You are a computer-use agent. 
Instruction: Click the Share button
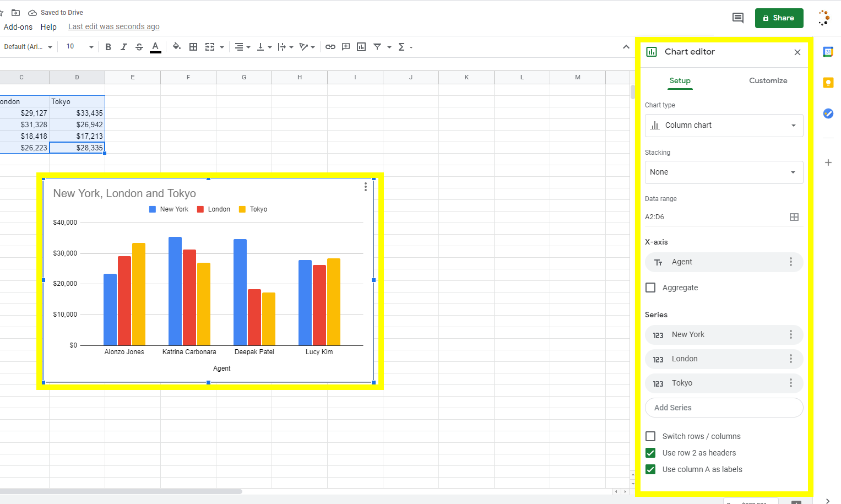click(779, 18)
